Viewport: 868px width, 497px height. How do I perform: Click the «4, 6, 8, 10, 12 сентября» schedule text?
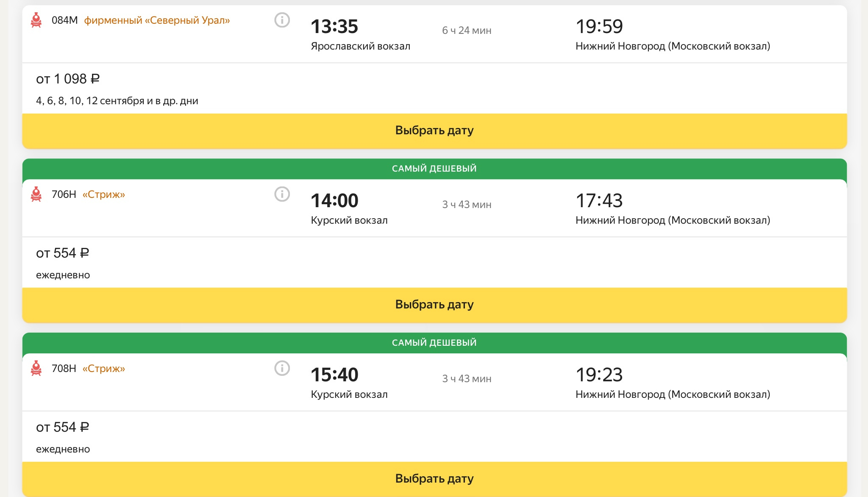pos(117,101)
